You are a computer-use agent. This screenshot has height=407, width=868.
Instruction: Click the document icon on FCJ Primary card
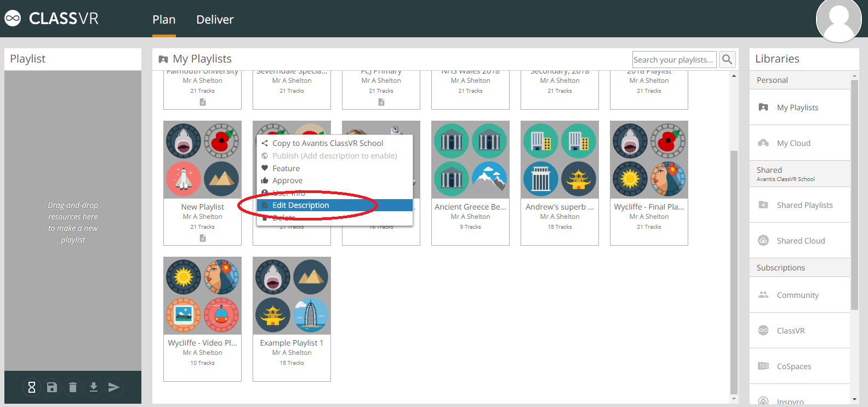[381, 102]
